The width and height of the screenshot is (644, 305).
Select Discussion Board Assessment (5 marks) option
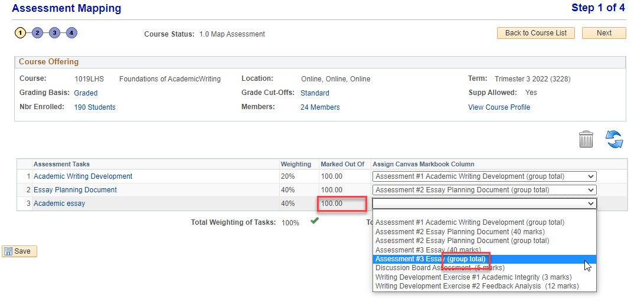click(x=440, y=268)
